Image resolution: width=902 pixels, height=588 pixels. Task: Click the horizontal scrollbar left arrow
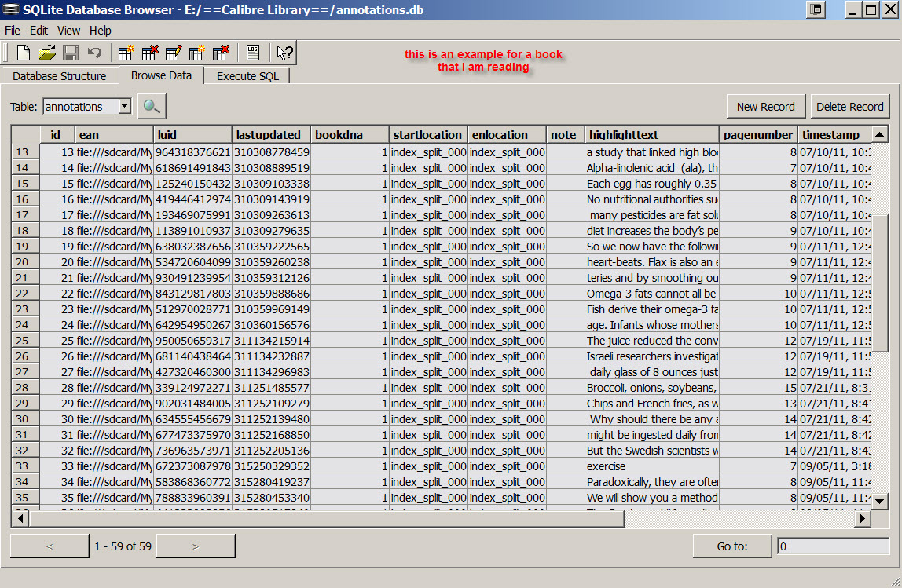[x=20, y=518]
